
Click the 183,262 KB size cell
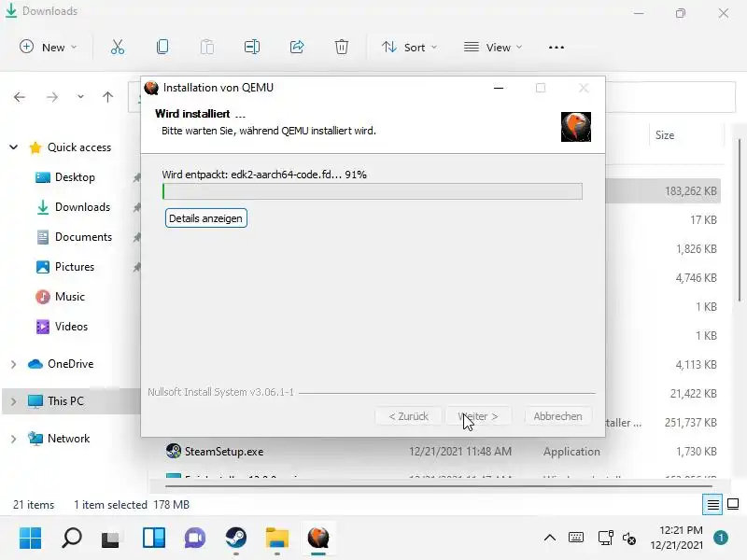click(x=691, y=191)
